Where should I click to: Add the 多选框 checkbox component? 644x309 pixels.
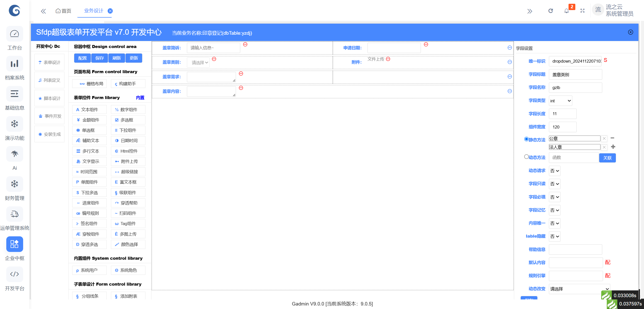click(128, 120)
